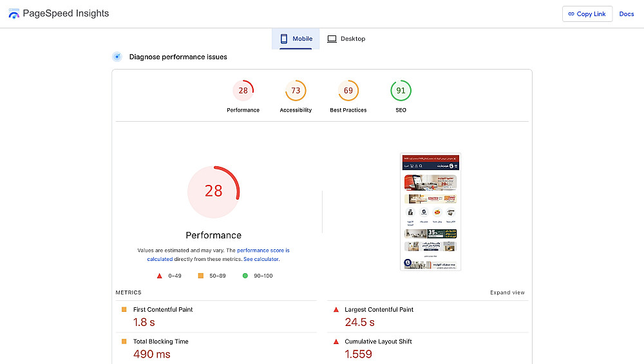Select the Performance 28 score gauge
The height and width of the screenshot is (364, 644).
[243, 90]
